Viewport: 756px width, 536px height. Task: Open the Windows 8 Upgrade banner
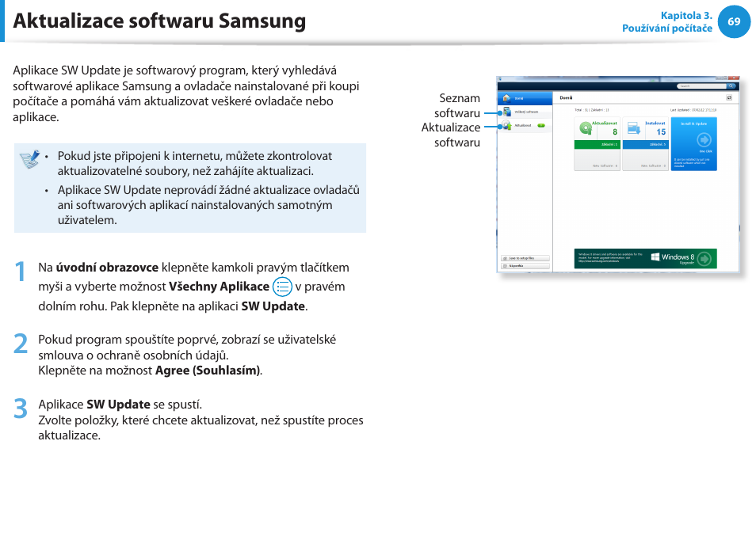645,259
